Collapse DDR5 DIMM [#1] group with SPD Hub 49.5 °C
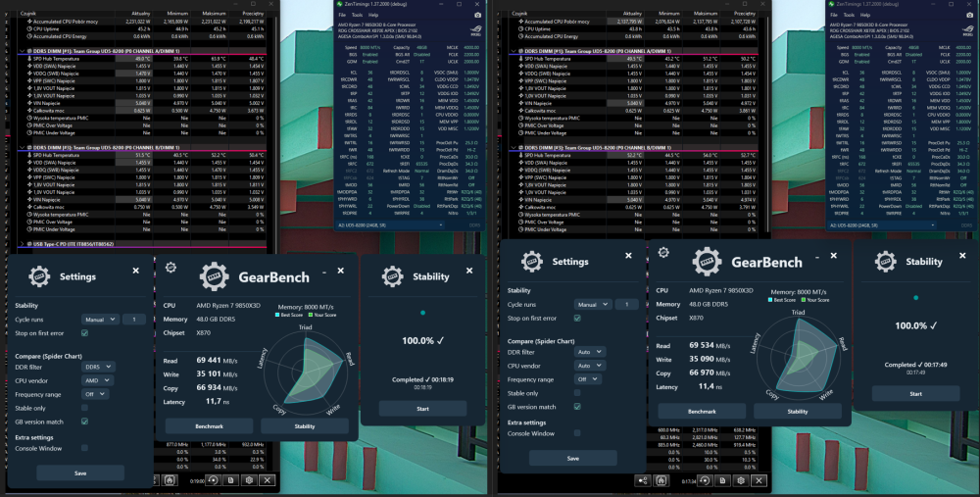Image resolution: width=980 pixels, height=497 pixels. coord(514,51)
